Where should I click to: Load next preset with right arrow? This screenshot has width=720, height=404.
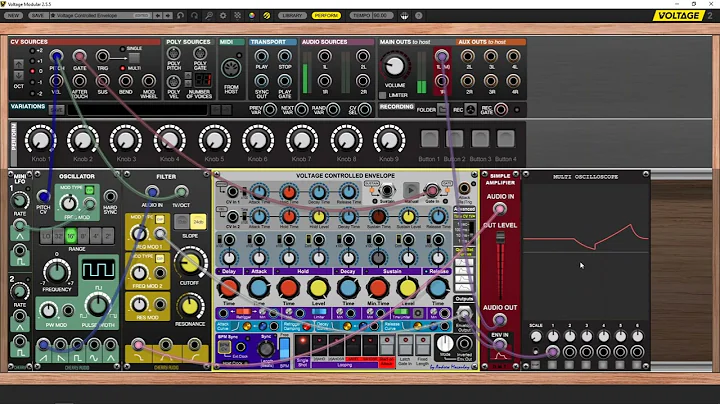click(168, 15)
